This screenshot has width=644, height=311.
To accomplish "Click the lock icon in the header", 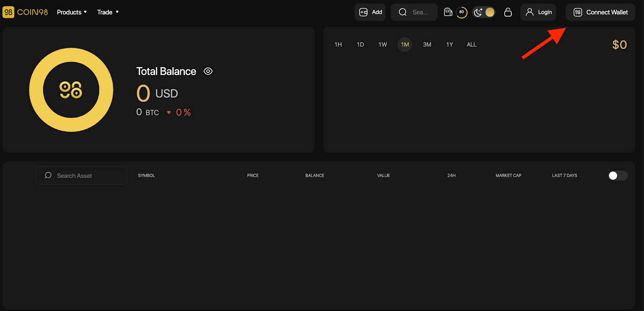I will pyautogui.click(x=508, y=12).
